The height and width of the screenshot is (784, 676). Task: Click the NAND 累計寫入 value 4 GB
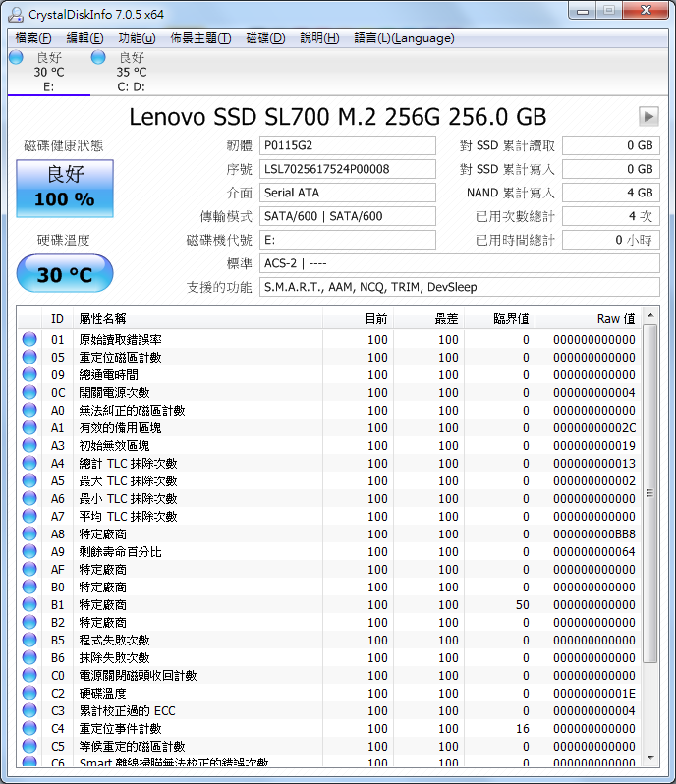pyautogui.click(x=611, y=193)
